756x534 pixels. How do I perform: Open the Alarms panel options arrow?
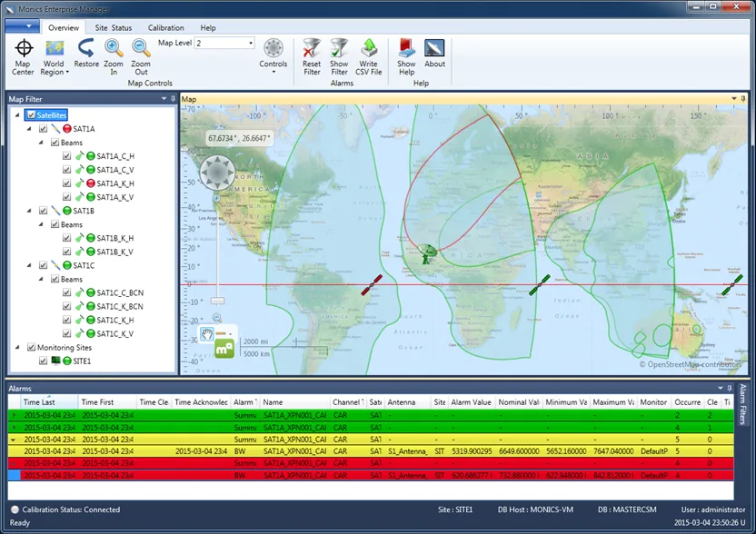(721, 388)
